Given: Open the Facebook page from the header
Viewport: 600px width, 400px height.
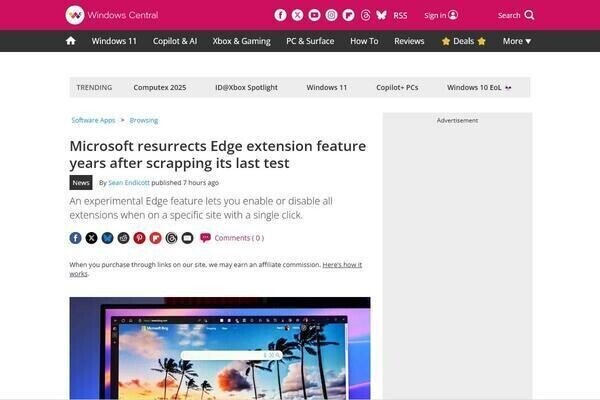Looking at the screenshot, I should (x=280, y=15).
